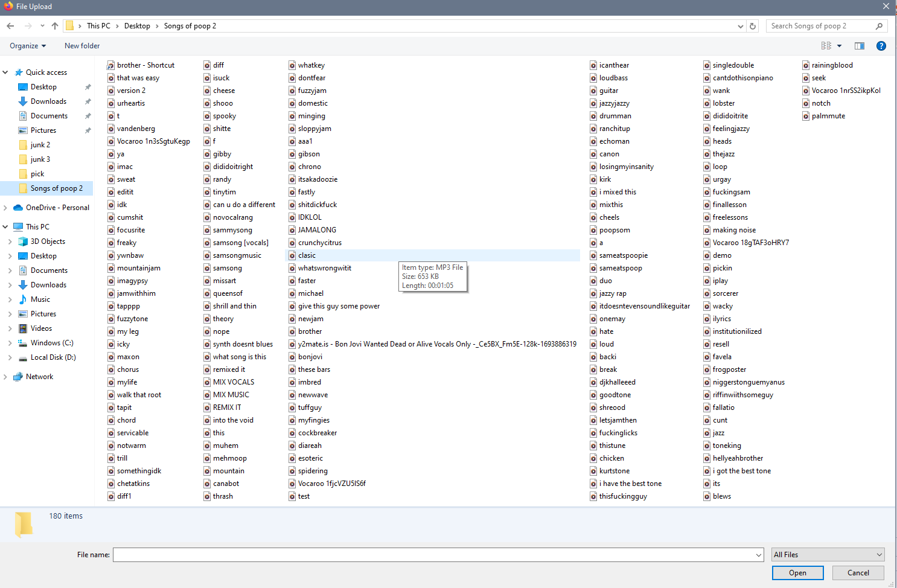Select the file named JAMALONG
This screenshot has width=897, height=588.
tap(317, 230)
